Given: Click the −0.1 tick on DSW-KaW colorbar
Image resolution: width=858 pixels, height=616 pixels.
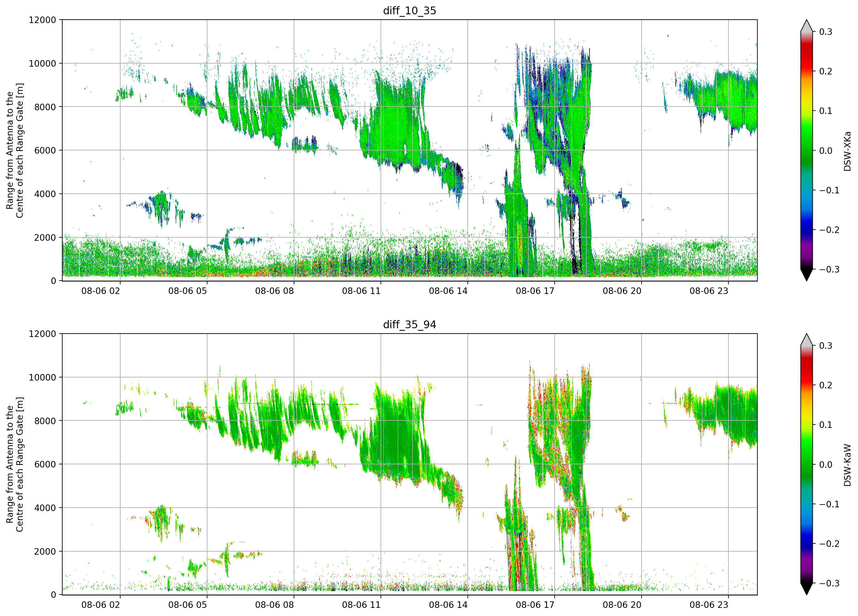Looking at the screenshot, I should pyautogui.click(x=829, y=505).
